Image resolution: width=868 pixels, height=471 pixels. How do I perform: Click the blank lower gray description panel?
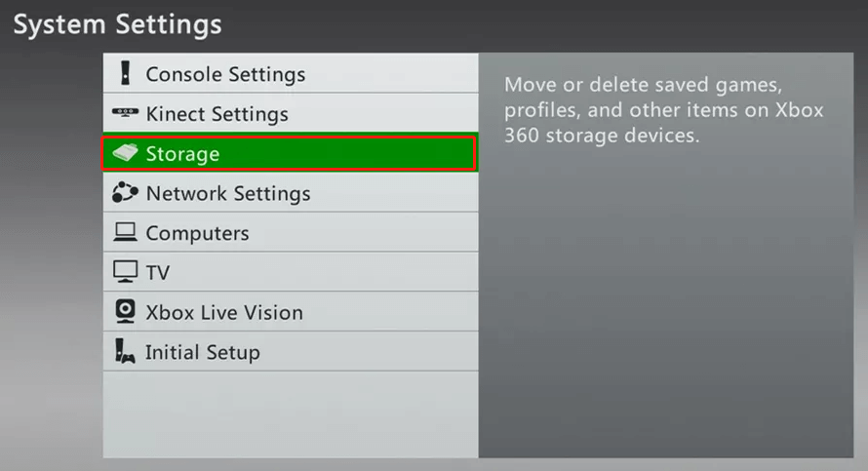666,304
